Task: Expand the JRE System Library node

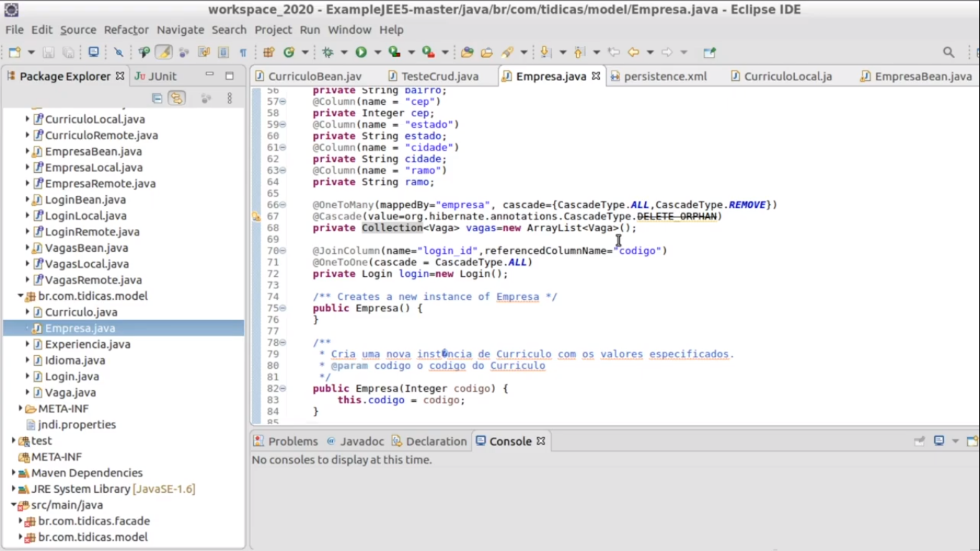Action: (14, 489)
